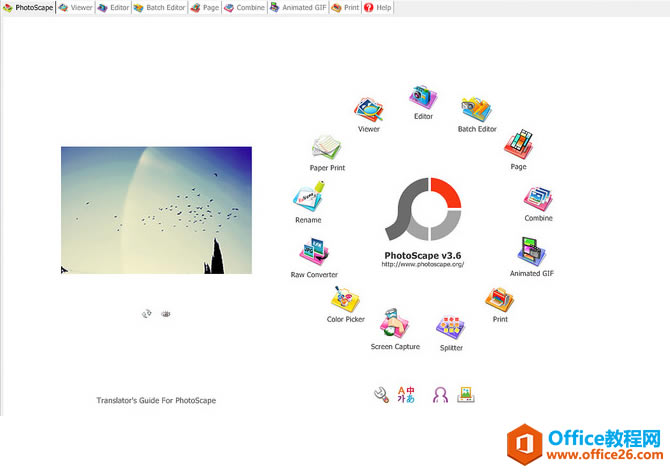This screenshot has height=472, width=670.
Task: Click the PhotoScape v3.6 title text
Action: 423,255
